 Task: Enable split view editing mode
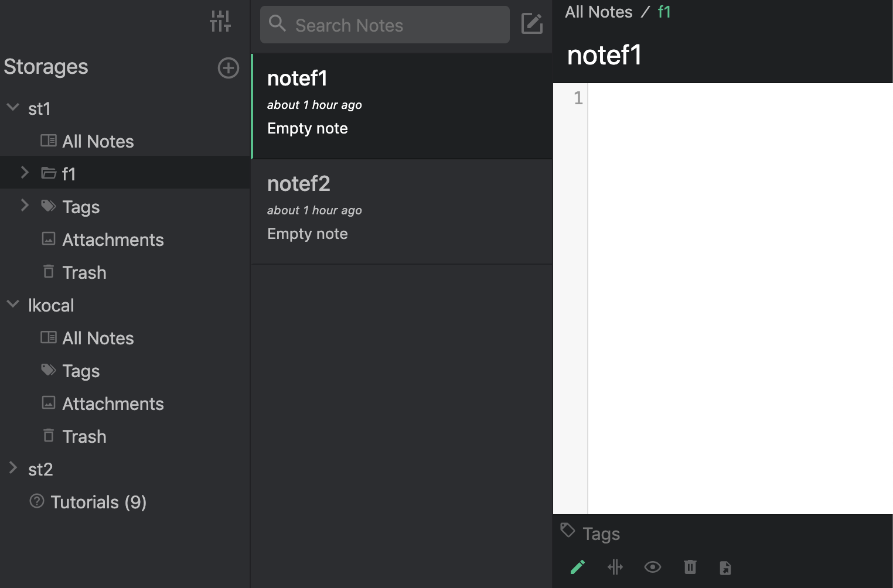[615, 567]
